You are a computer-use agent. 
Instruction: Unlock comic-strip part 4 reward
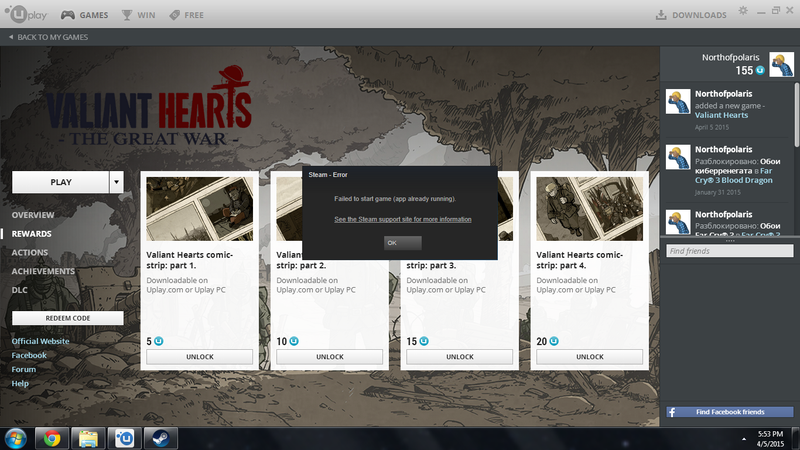click(x=590, y=357)
